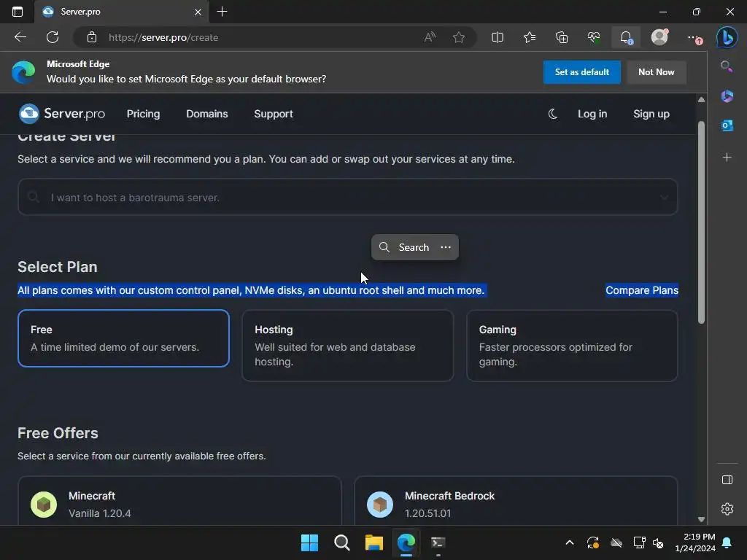Open File Explorer from taskbar
Screen dimensions: 747x560
(374, 542)
